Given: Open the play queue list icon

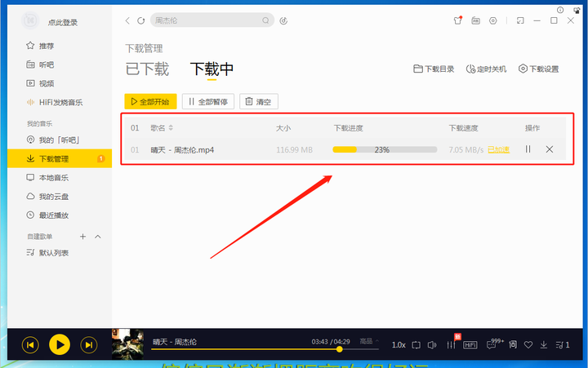Looking at the screenshot, I should [x=563, y=345].
